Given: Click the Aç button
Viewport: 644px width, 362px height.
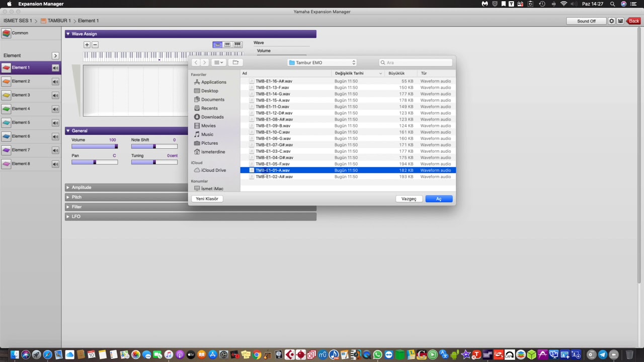Looking at the screenshot, I should (x=439, y=199).
